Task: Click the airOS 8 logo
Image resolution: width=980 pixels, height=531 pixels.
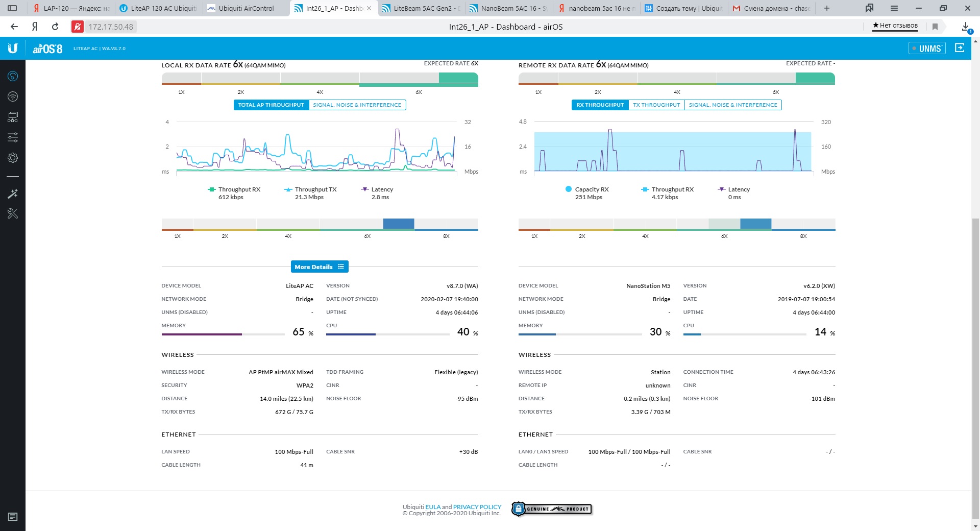Action: coord(47,49)
